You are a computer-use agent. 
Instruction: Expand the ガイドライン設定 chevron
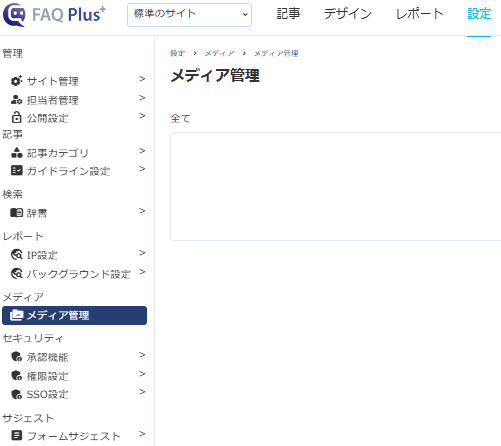[x=142, y=169]
